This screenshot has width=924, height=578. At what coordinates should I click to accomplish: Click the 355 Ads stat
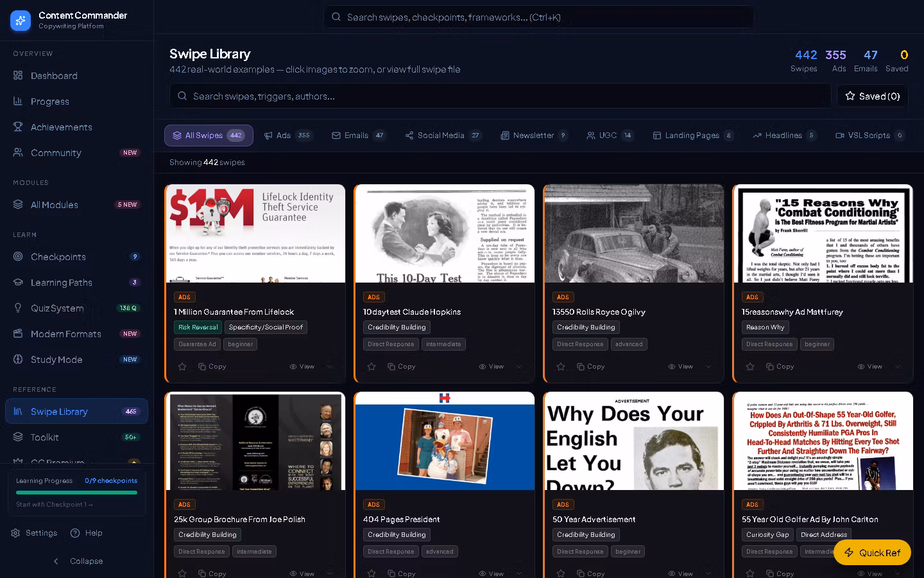(836, 60)
